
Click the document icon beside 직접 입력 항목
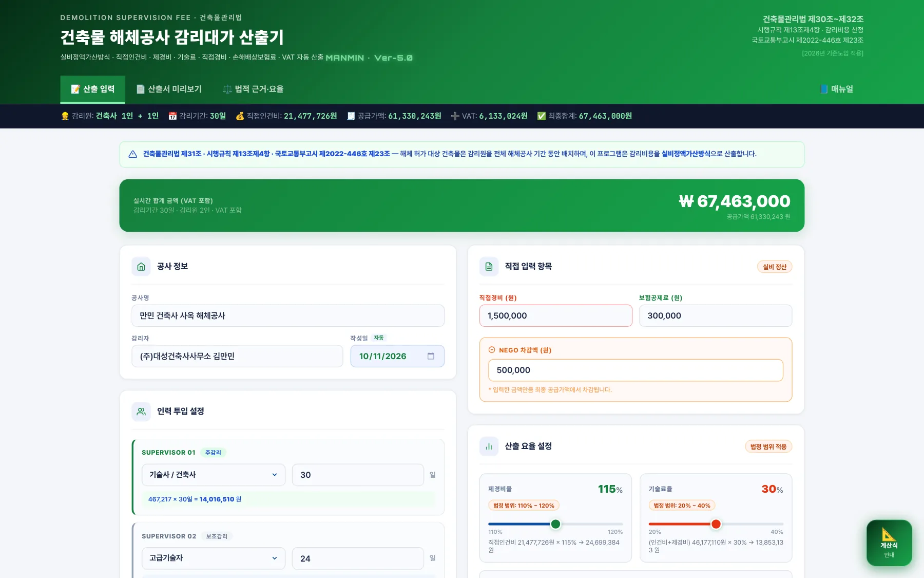489,267
